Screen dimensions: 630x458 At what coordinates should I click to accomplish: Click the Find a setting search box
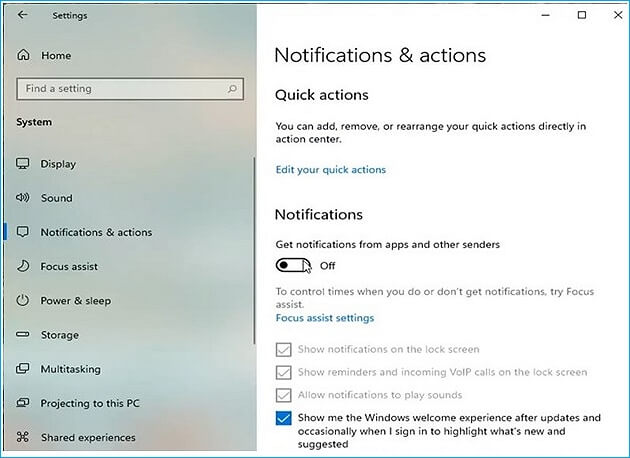[130, 89]
